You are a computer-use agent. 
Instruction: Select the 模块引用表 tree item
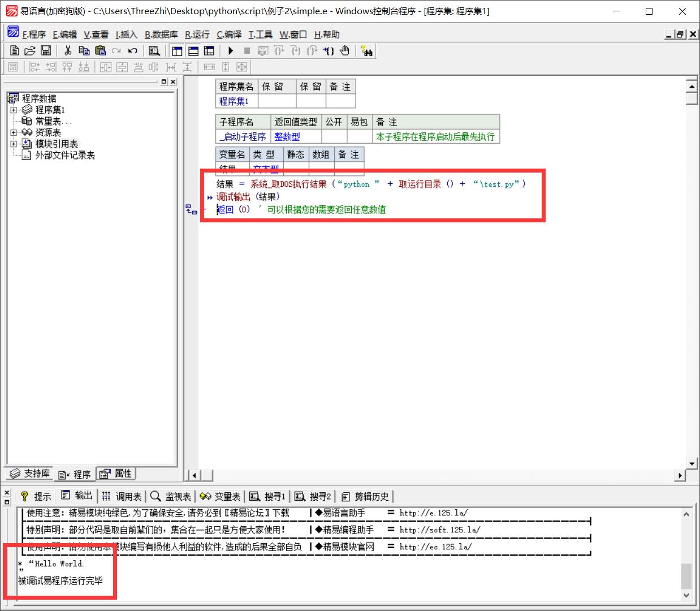[57, 144]
